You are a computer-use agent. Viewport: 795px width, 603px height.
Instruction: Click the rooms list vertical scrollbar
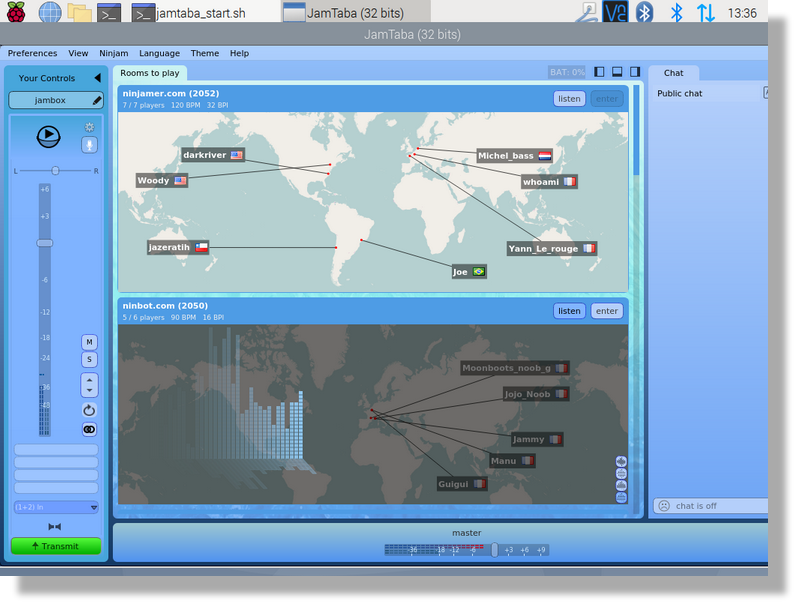coord(636,299)
